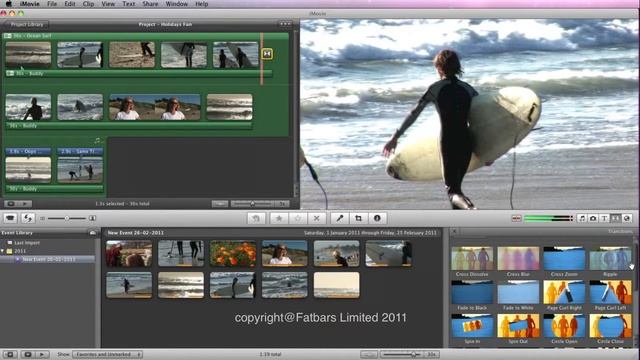The image size is (640, 360).
Task: Choose the Page Curl Right transition
Action: (564, 296)
